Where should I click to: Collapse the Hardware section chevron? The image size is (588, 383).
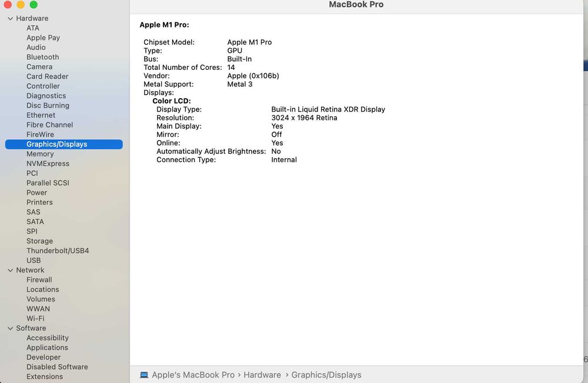click(11, 18)
